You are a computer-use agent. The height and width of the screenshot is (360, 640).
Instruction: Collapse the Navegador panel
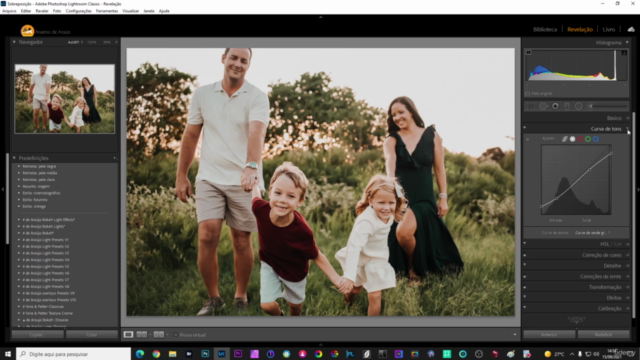click(x=14, y=42)
